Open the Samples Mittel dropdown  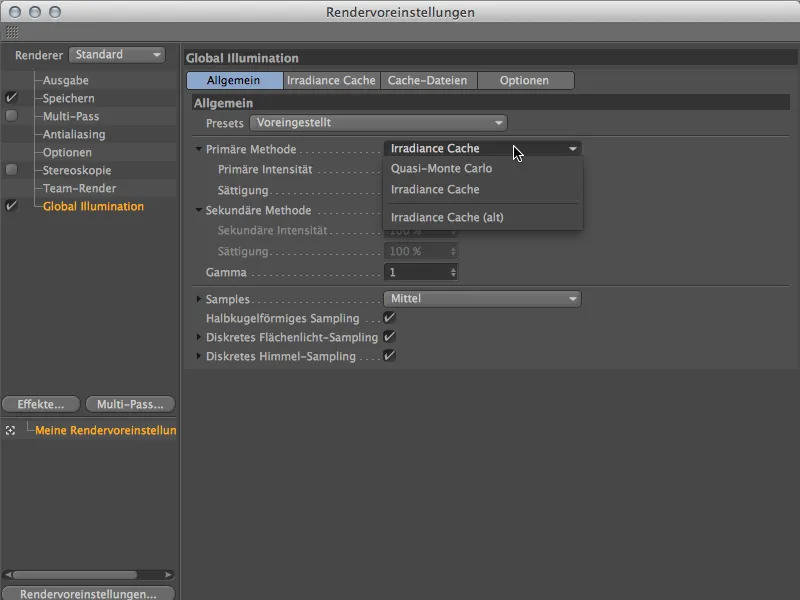483,298
